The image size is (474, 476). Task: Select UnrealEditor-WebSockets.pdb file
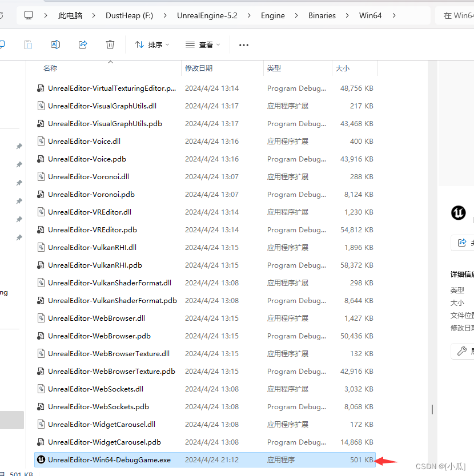click(205, 406)
